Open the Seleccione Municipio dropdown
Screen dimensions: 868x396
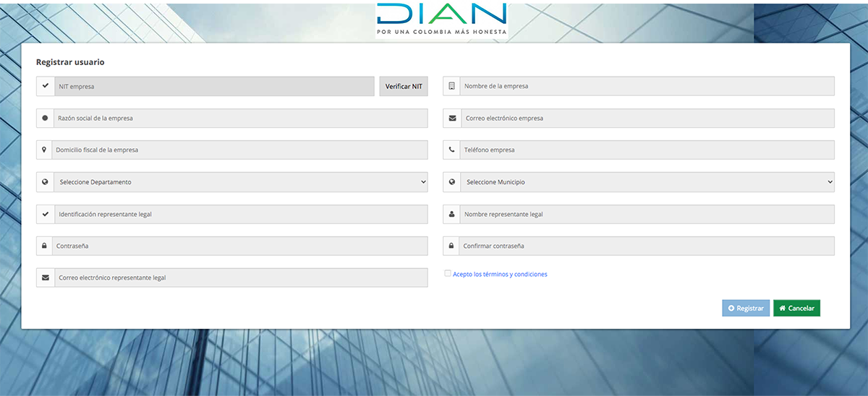click(x=647, y=182)
